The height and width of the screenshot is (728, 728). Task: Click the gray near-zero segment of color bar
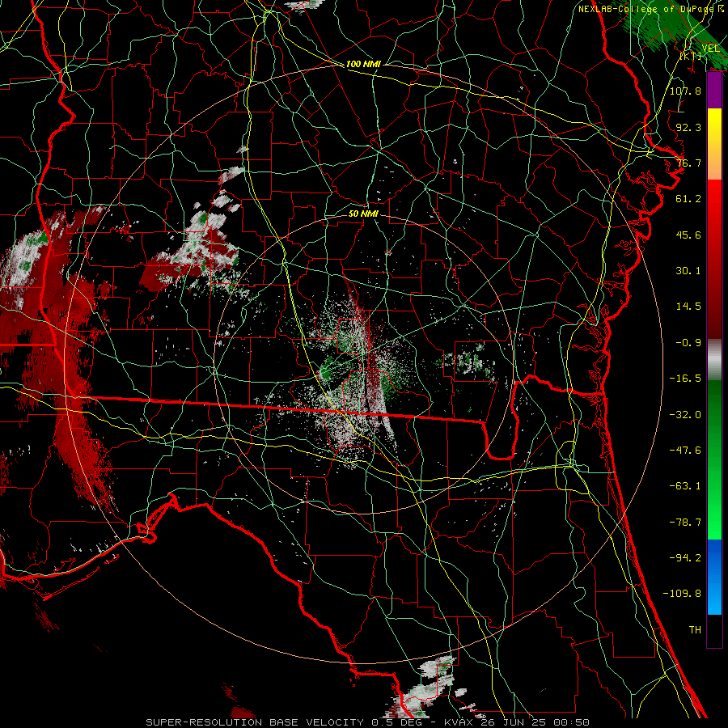pyautogui.click(x=714, y=360)
